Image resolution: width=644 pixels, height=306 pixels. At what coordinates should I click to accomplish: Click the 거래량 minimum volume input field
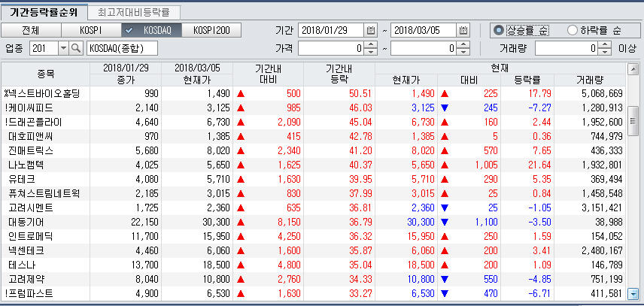[567, 48]
